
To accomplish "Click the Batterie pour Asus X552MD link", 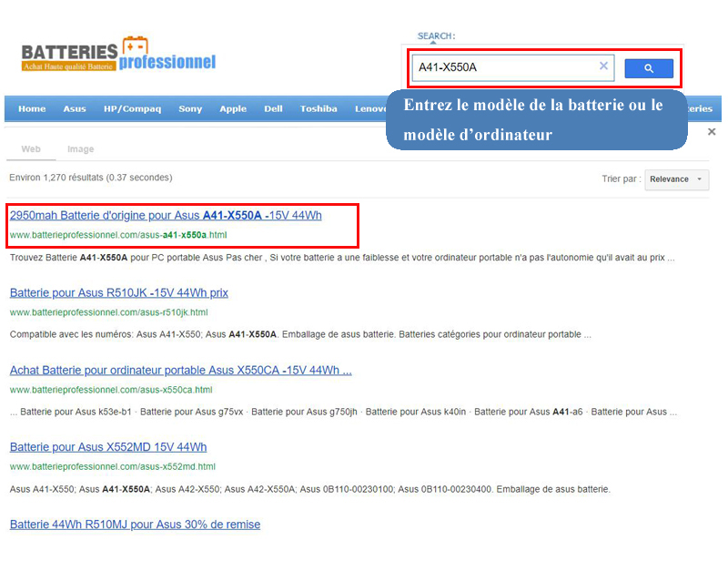I will click(107, 447).
